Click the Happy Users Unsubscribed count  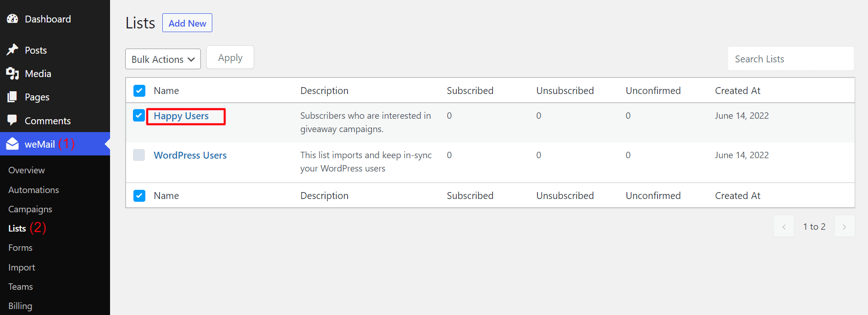tap(539, 116)
